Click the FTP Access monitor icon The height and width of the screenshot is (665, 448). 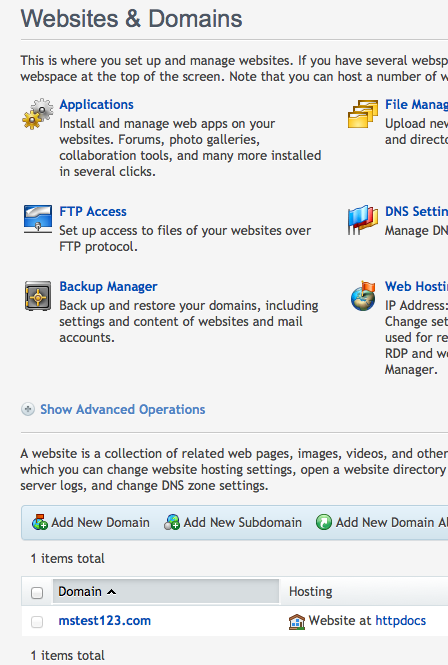coord(38,219)
